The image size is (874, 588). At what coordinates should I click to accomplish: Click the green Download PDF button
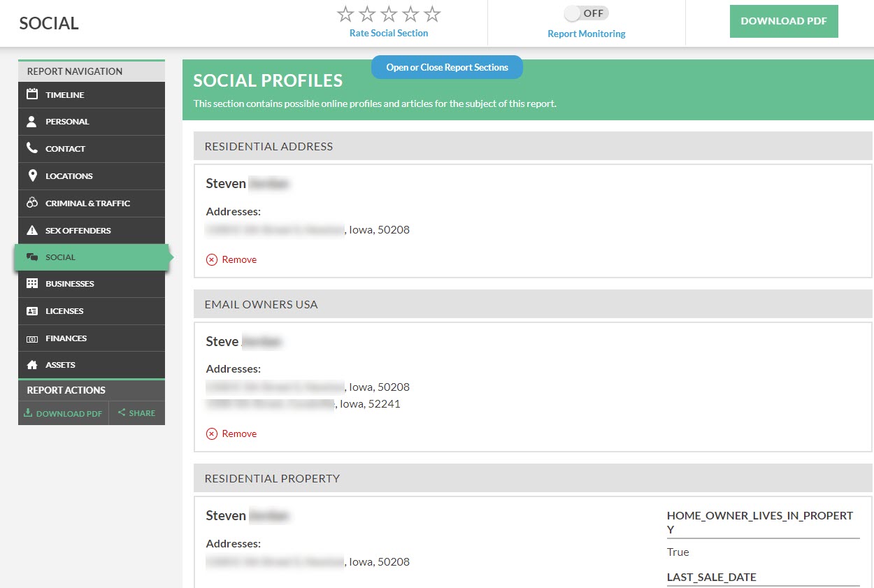tap(784, 22)
